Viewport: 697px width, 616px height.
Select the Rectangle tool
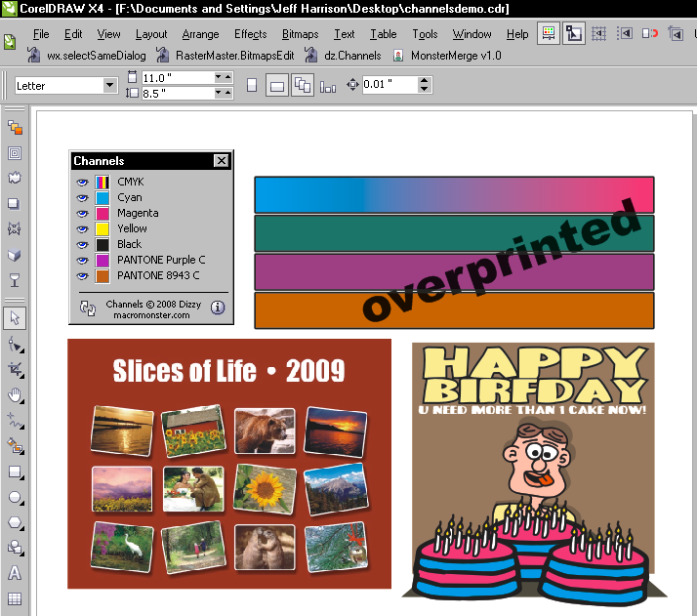15,472
